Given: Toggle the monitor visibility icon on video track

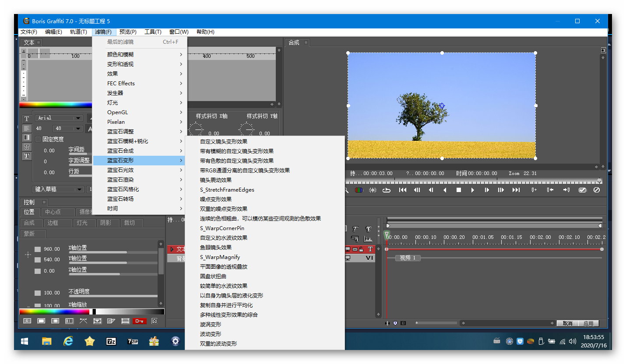Looking at the screenshot, I should click(348, 258).
